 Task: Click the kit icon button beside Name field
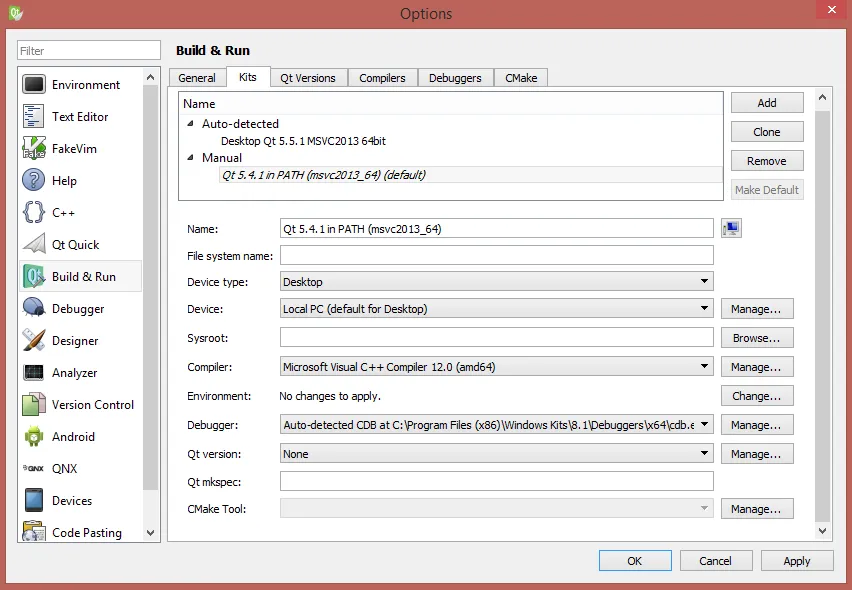[731, 228]
